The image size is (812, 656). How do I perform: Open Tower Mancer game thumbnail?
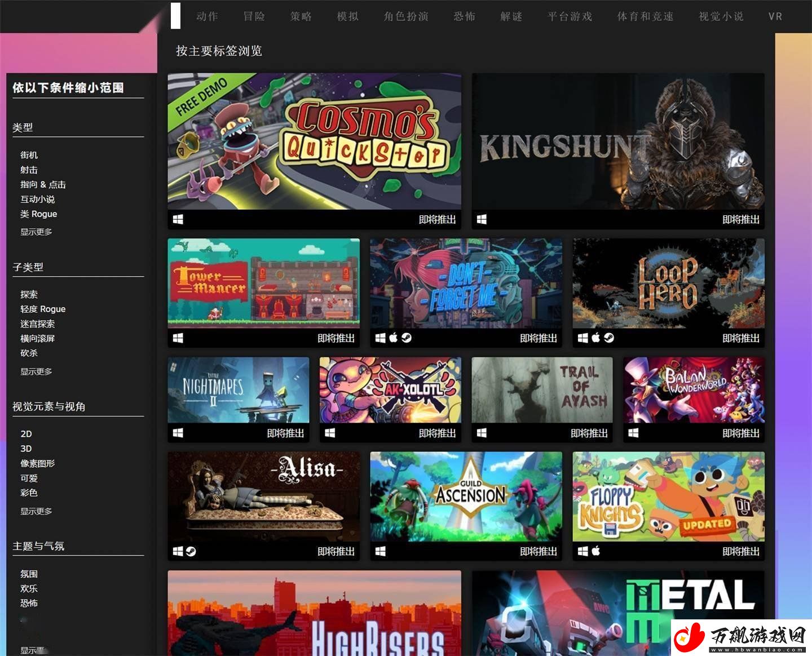click(263, 283)
